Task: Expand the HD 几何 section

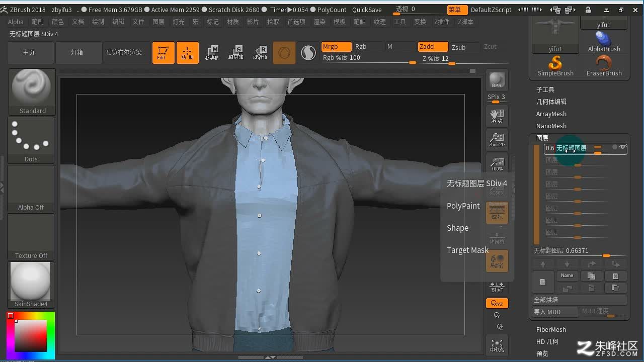Action: pos(547,342)
